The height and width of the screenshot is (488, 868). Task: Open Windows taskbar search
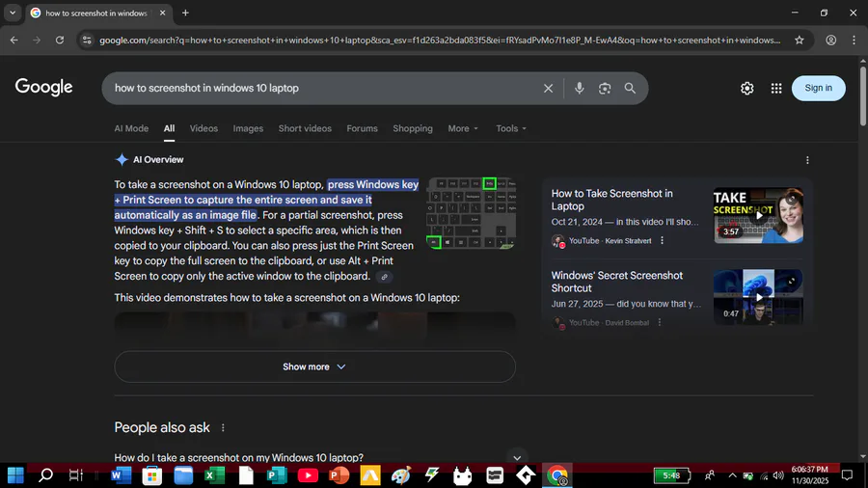(46, 475)
